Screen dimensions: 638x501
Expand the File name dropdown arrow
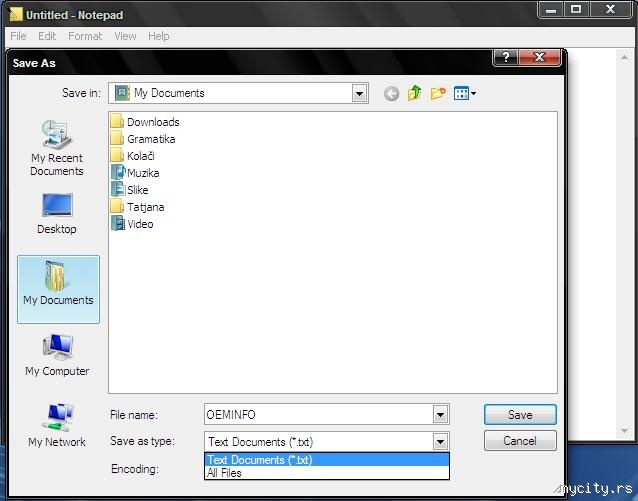(x=440, y=415)
